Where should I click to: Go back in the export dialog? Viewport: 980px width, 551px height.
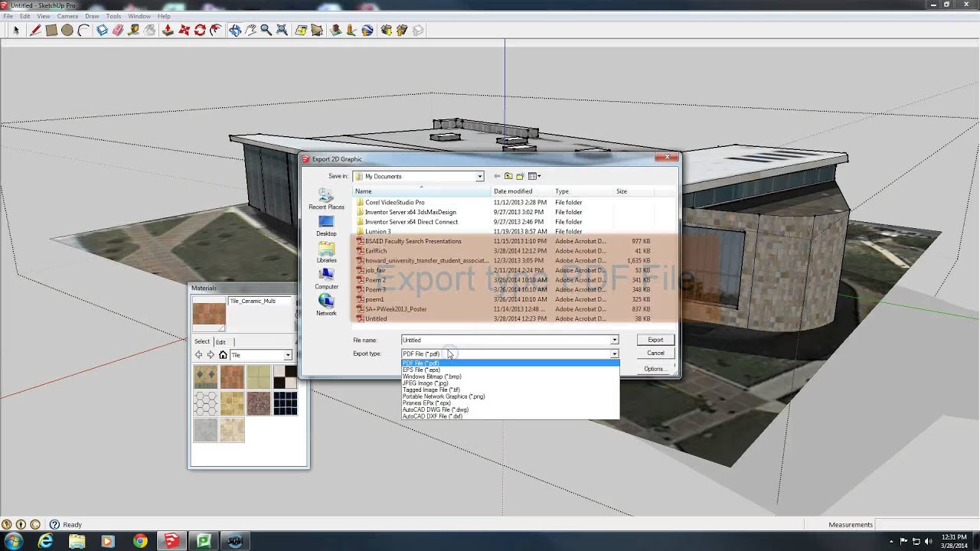(x=496, y=176)
